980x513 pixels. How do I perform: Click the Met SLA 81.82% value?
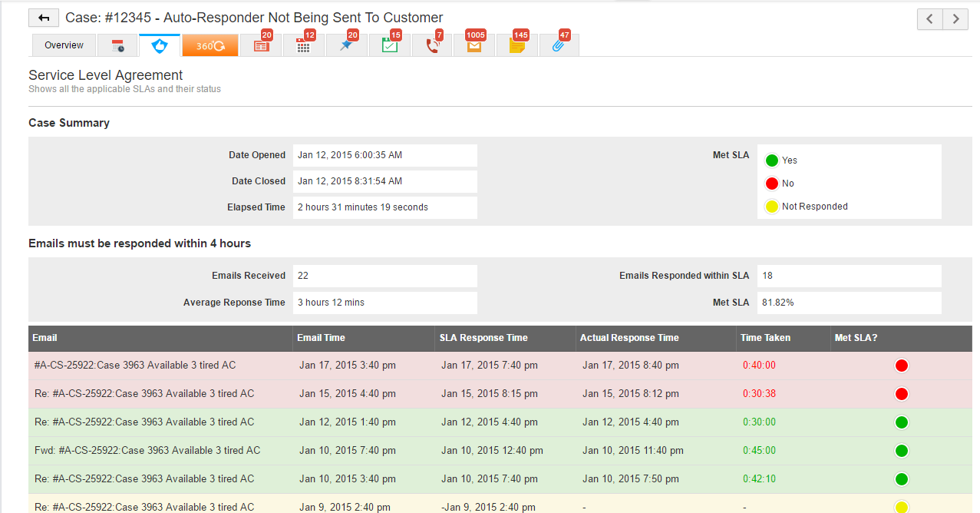[x=850, y=303]
